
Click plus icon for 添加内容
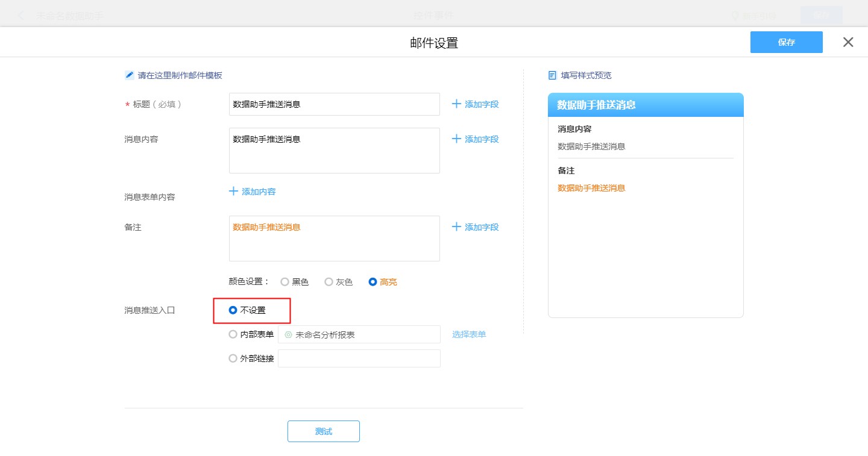pyautogui.click(x=233, y=192)
